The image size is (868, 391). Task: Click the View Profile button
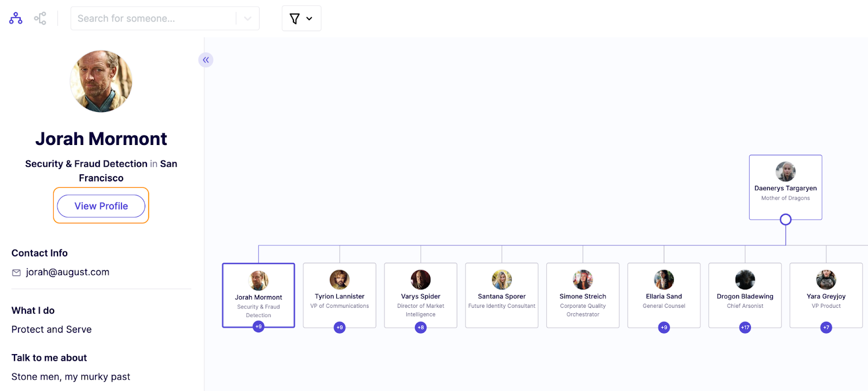101,206
